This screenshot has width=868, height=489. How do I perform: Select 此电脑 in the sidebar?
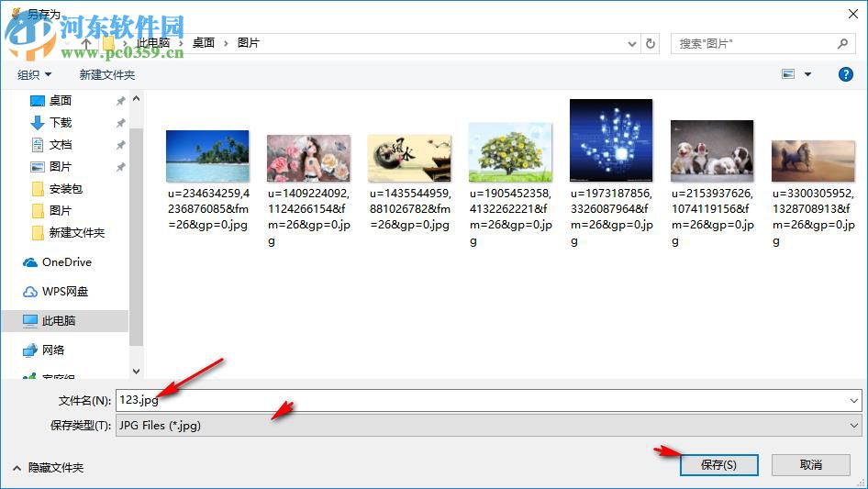tap(59, 320)
